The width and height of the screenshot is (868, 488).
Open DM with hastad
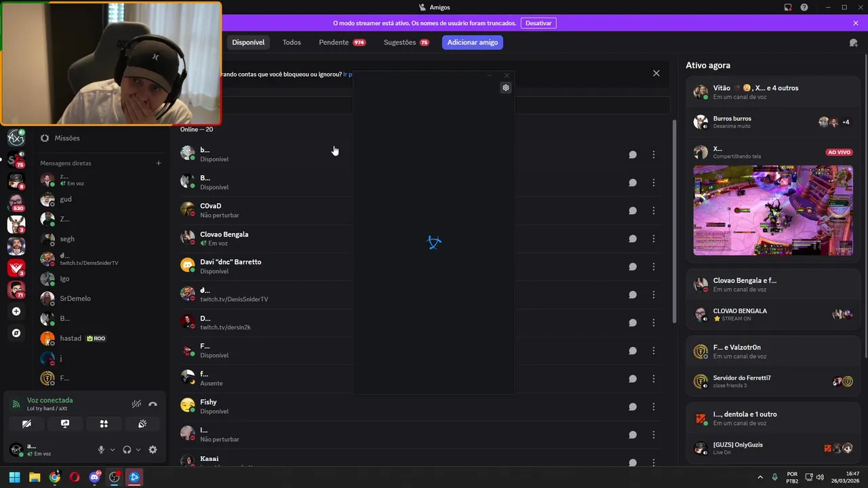(101, 338)
